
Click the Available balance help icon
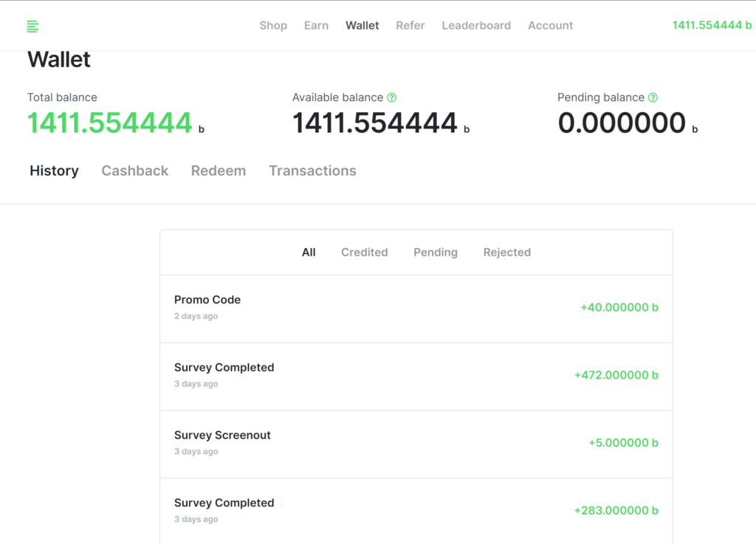coord(392,97)
